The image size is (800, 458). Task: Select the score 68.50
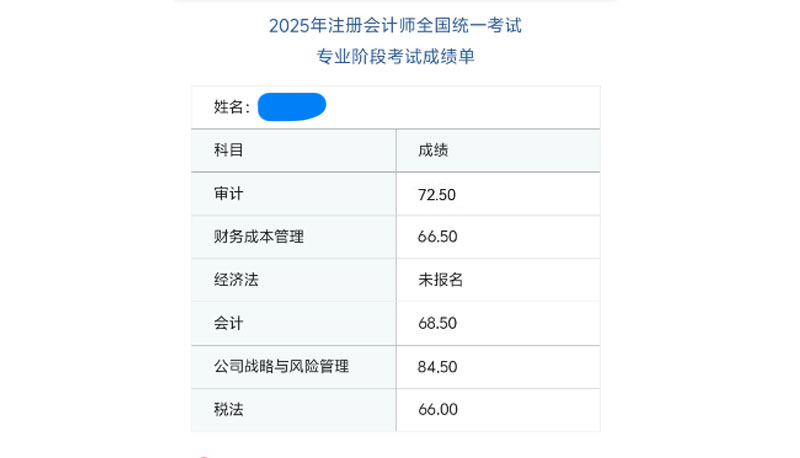[437, 323]
